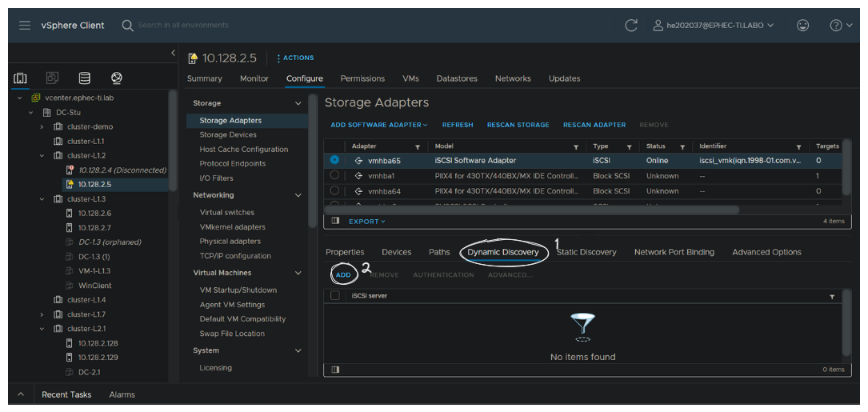Click the inventory tree vertical scrollbar

tap(173, 142)
